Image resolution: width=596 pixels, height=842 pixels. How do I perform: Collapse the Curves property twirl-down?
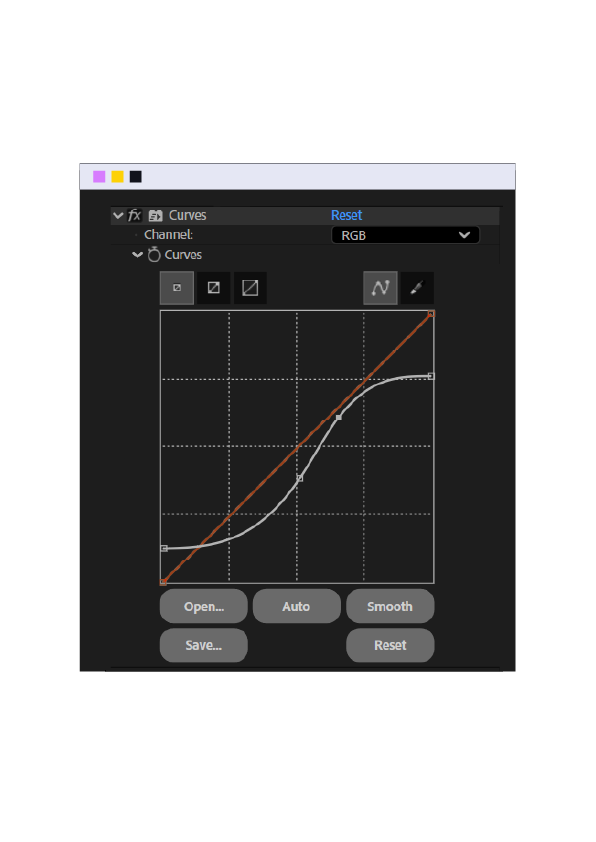pyautogui.click(x=137, y=255)
